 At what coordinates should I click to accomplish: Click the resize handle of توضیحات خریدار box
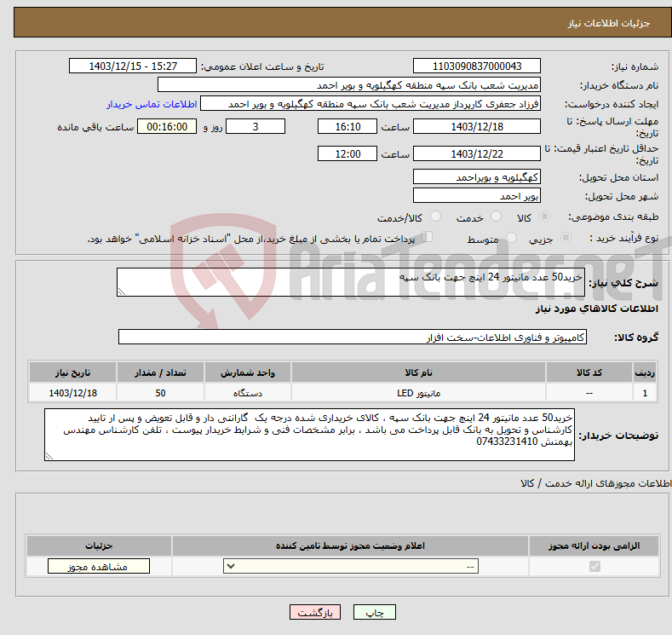coord(49,457)
